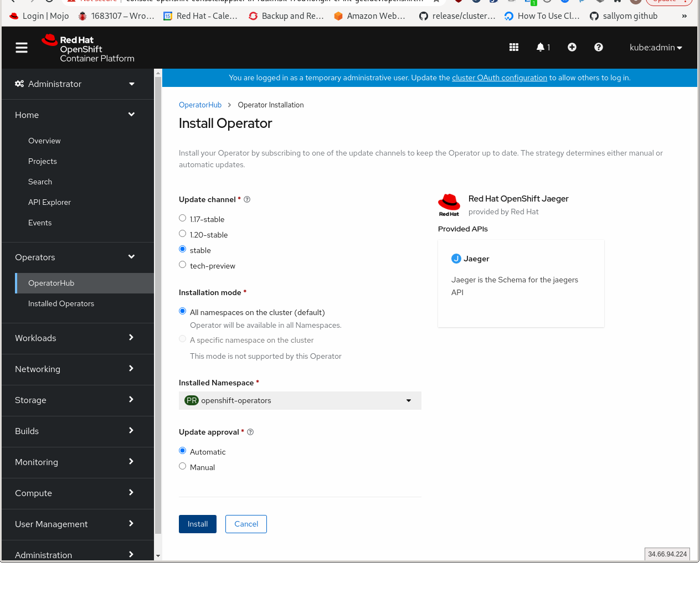The height and width of the screenshot is (598, 700).
Task: Select the 1.17-stable update channel
Action: pyautogui.click(x=183, y=218)
